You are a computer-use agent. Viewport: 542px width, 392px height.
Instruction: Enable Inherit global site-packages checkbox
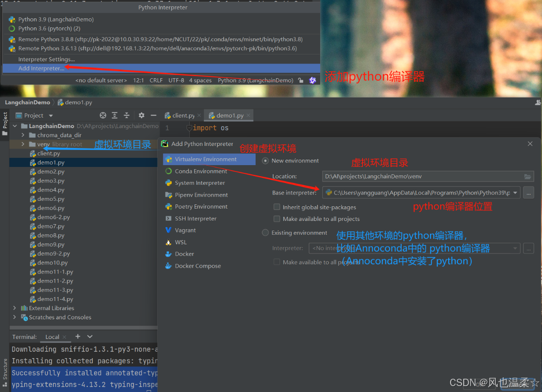(x=277, y=207)
